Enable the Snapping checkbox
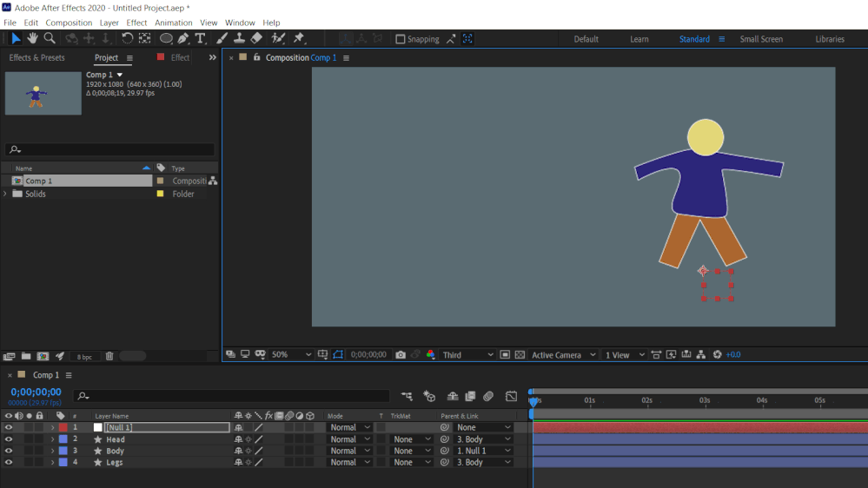 [x=401, y=39]
